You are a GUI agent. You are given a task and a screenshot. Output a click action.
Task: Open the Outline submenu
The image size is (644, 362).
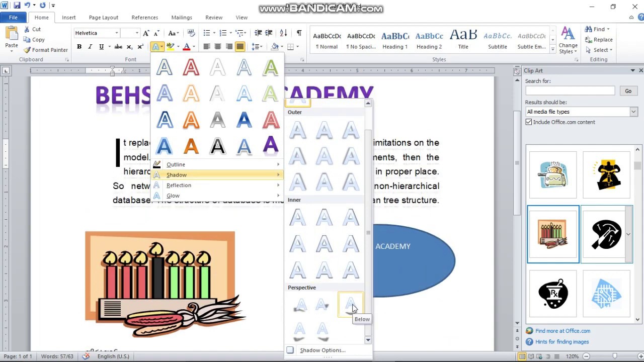[217, 164]
